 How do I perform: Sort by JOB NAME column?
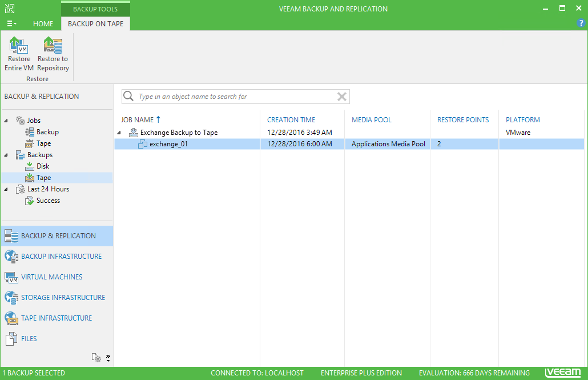[137, 120]
